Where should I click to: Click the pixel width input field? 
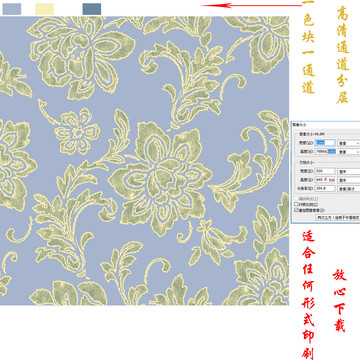(x=325, y=143)
